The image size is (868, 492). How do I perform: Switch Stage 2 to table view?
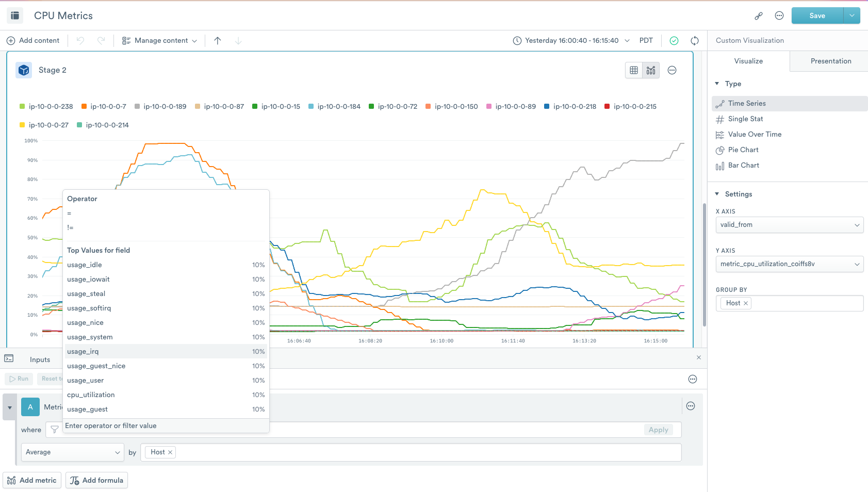634,70
